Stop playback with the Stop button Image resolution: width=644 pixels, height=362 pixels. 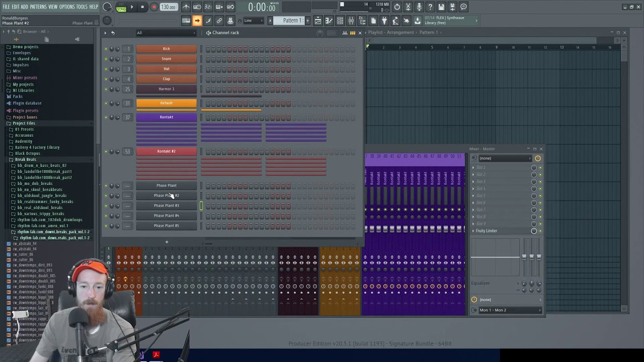coord(142,7)
